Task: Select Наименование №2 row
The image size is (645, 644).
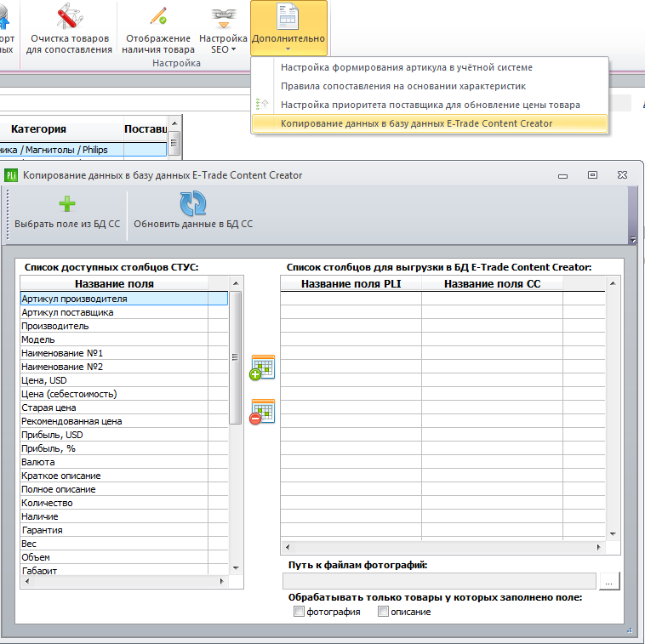Action: pyautogui.click(x=124, y=367)
